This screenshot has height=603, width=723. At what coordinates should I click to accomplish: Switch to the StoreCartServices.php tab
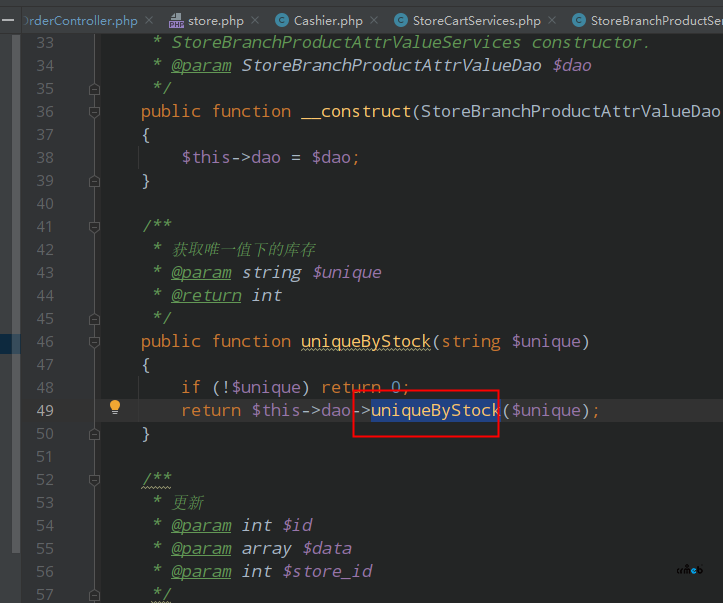(x=476, y=21)
